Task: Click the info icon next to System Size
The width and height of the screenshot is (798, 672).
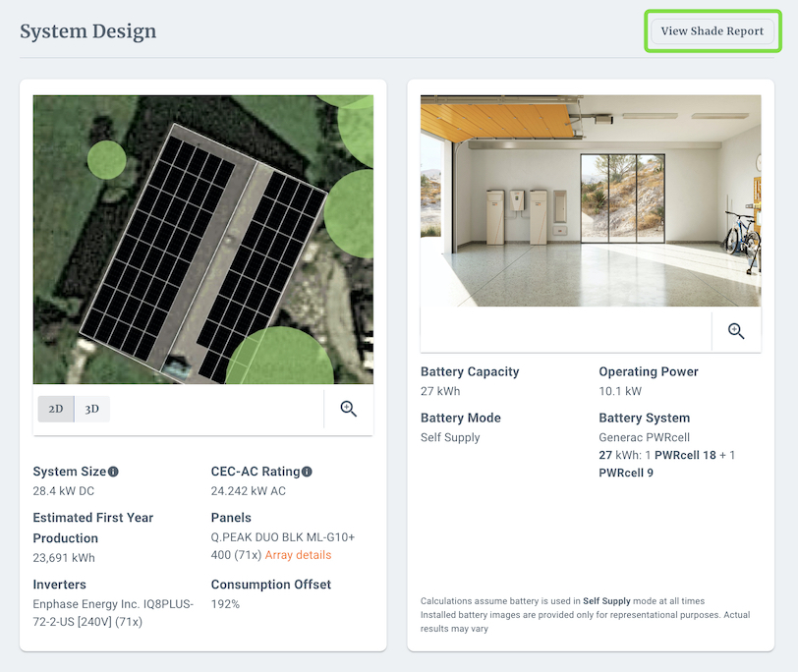Action: (x=112, y=471)
